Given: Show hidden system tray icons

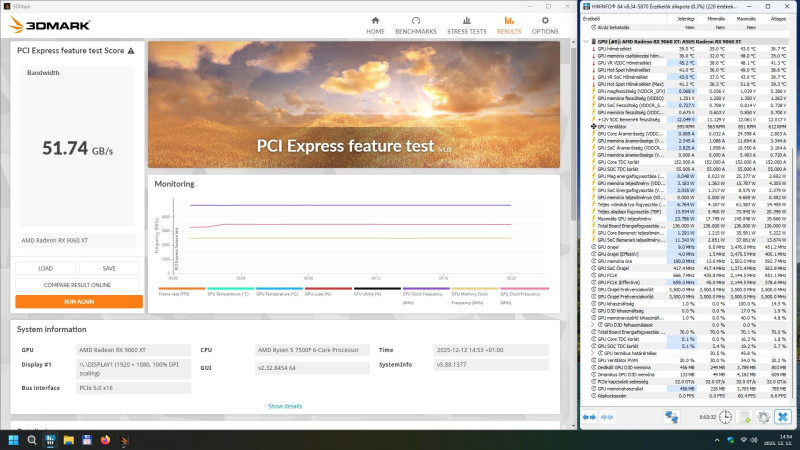Looking at the screenshot, I should coord(717,440).
